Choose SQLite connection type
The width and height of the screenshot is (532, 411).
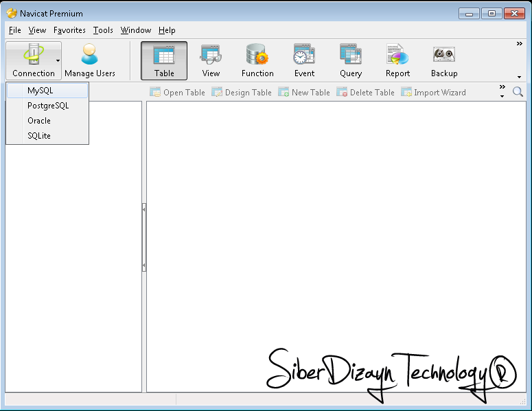tap(47, 136)
